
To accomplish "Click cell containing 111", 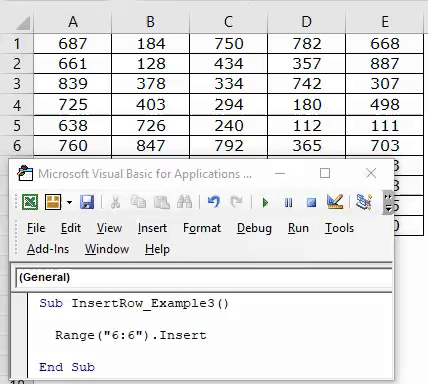I will coord(385,126).
